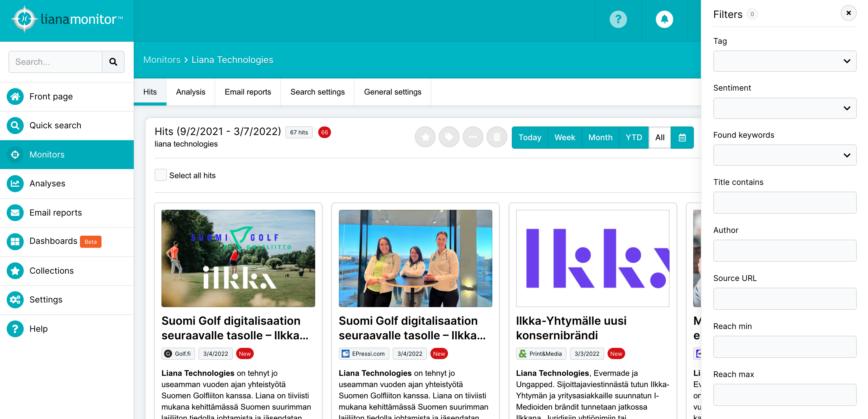The width and height of the screenshot is (868, 419).
Task: Click Dashboards grid icon
Action: coord(15,242)
